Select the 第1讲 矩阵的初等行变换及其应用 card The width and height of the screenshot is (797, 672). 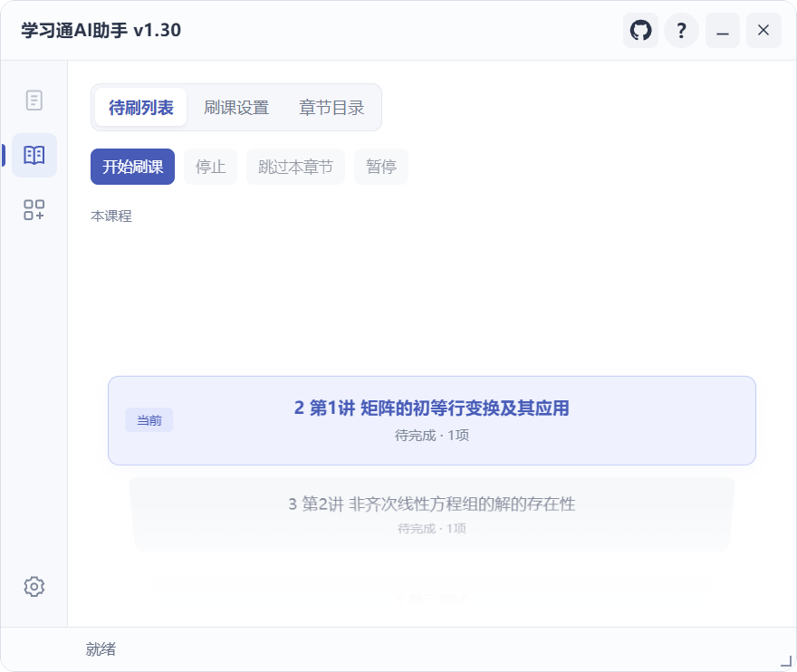coord(431,420)
